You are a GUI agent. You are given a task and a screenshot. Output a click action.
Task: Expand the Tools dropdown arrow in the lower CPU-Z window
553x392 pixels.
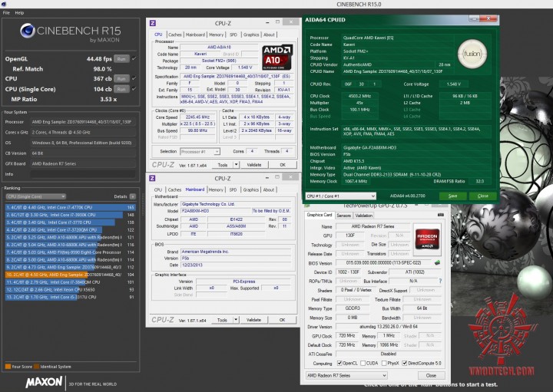point(236,320)
